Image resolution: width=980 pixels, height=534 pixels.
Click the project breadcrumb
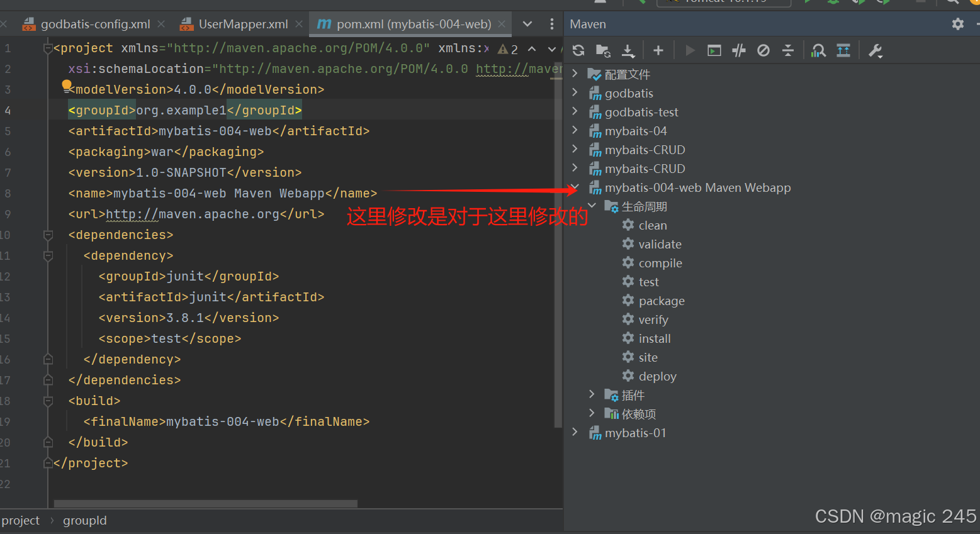[21, 520]
